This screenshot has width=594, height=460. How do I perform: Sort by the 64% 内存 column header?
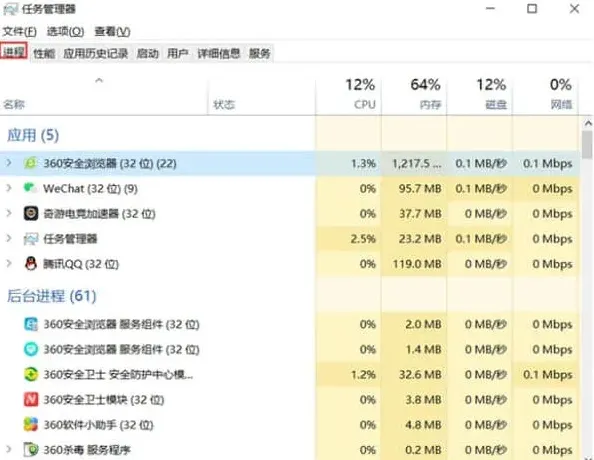coord(414,95)
